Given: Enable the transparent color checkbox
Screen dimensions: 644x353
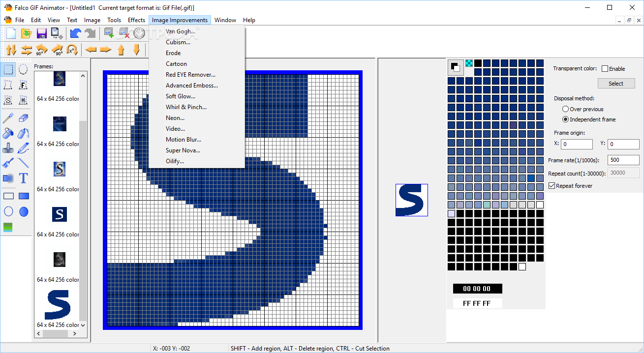Looking at the screenshot, I should coord(605,69).
